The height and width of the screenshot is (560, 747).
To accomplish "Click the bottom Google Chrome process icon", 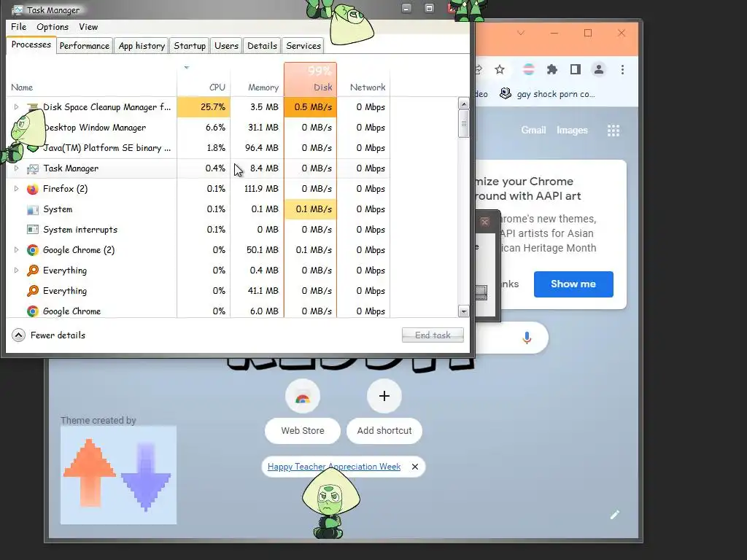I will coord(32,311).
